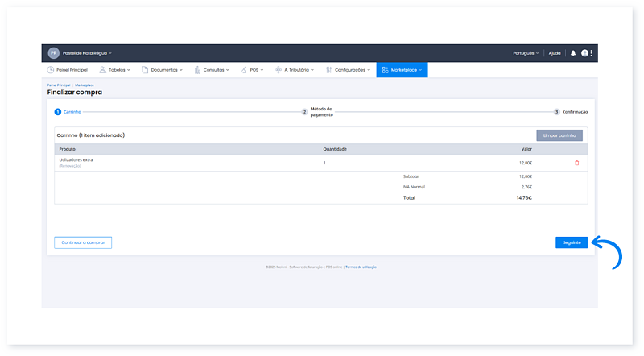Click the user profile avatar icon

585,53
